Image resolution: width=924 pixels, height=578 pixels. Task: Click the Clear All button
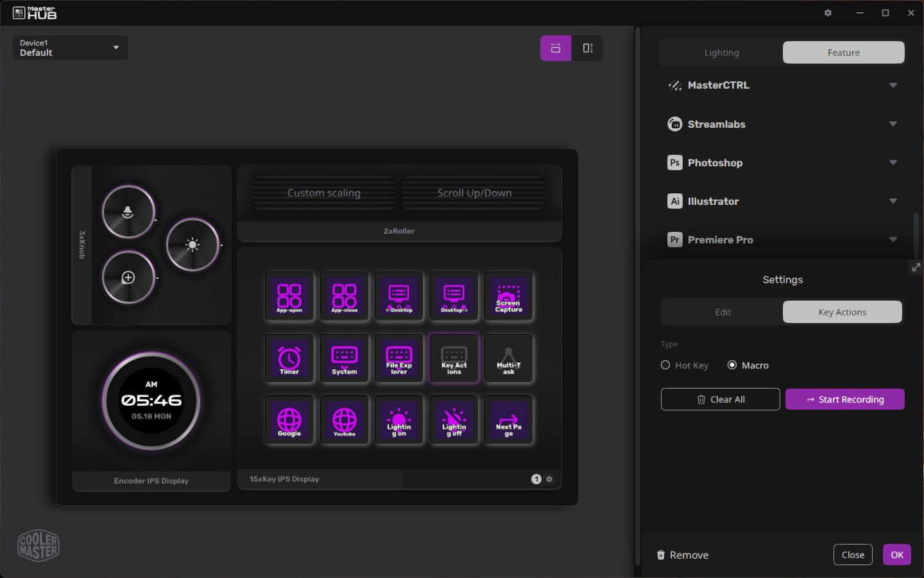pyautogui.click(x=721, y=399)
